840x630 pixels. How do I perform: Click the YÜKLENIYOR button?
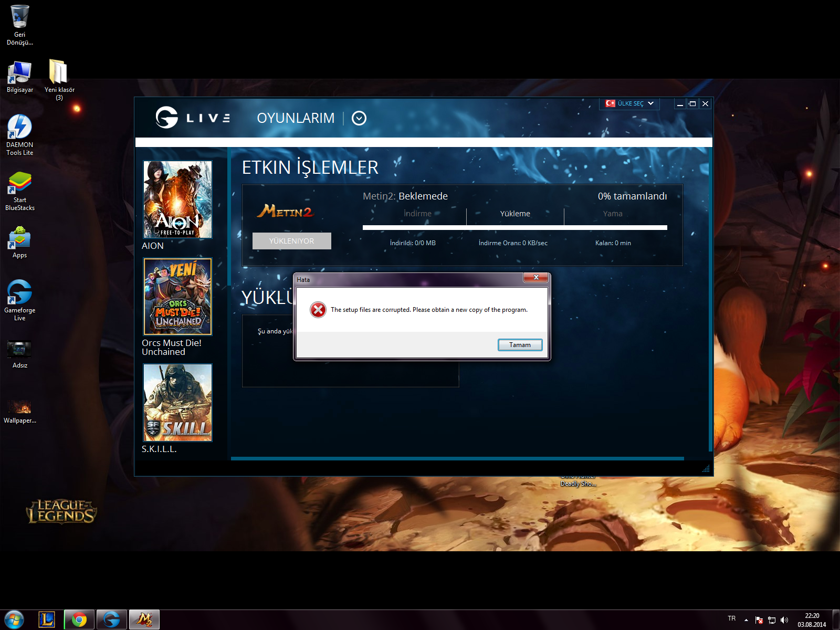click(291, 241)
